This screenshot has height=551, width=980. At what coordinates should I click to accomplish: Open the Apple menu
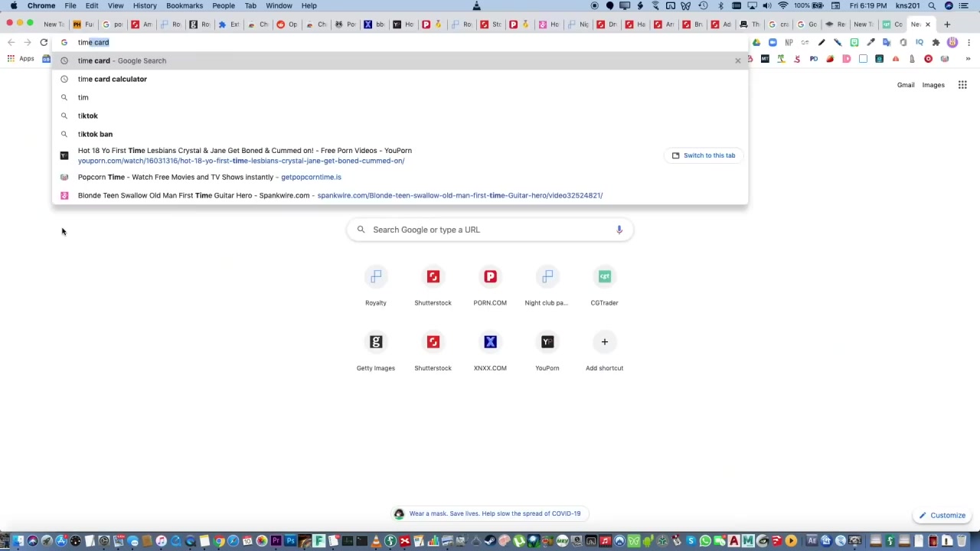tap(14, 5)
